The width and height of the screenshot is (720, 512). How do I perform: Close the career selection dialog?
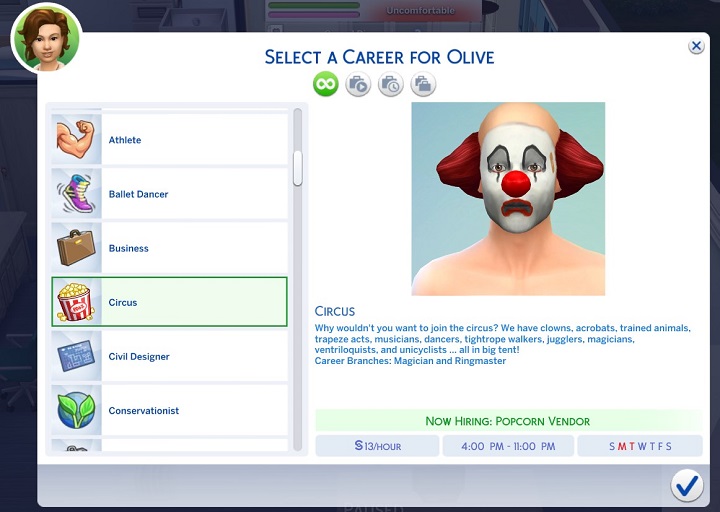coord(696,46)
